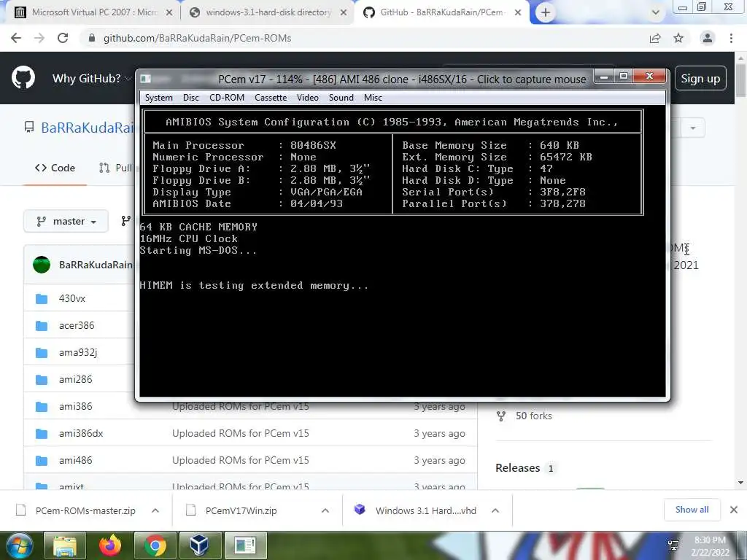Open dropdown arrow at repository header right

click(693, 128)
